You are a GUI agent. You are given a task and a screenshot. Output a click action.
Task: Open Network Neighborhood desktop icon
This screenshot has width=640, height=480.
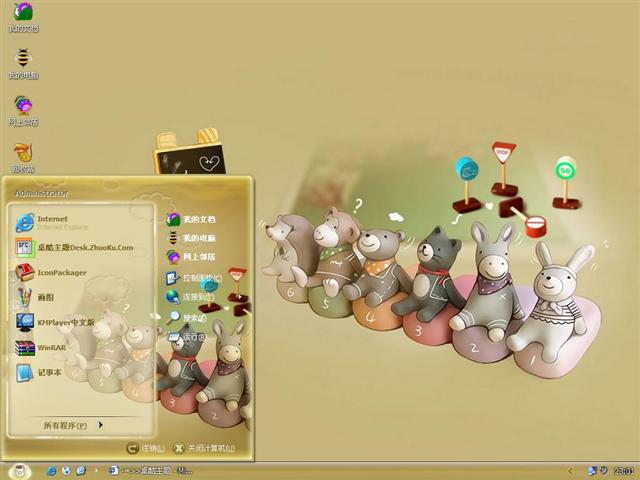pos(23,110)
